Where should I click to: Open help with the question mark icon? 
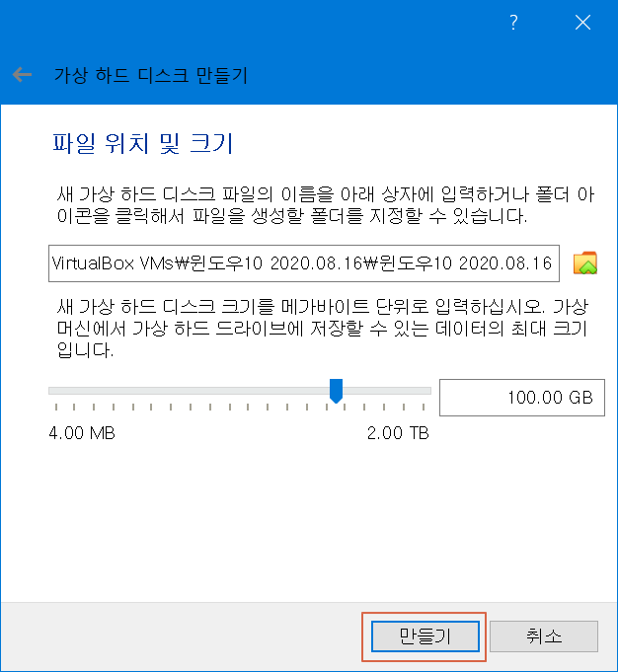[513, 23]
